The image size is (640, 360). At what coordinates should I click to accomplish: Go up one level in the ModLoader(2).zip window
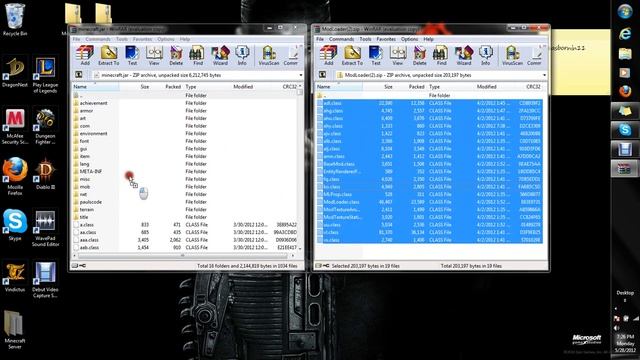coord(322,75)
